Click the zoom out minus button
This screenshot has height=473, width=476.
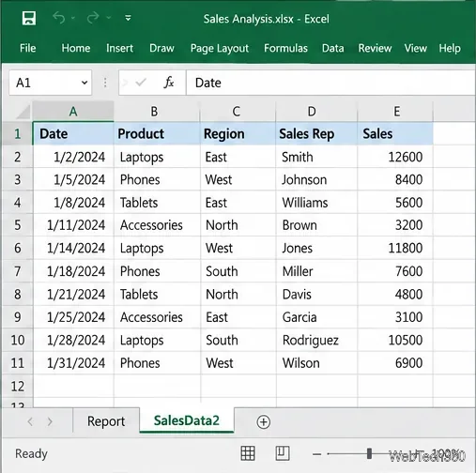[316, 454]
